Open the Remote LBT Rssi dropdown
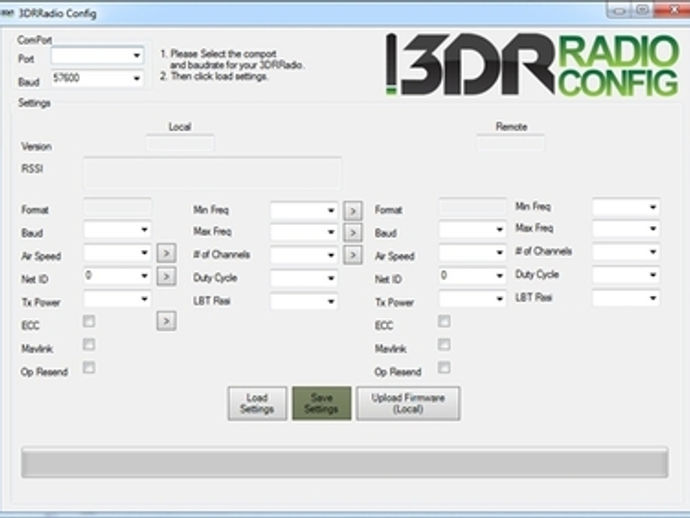Image resolution: width=690 pixels, height=518 pixels. coord(626,298)
